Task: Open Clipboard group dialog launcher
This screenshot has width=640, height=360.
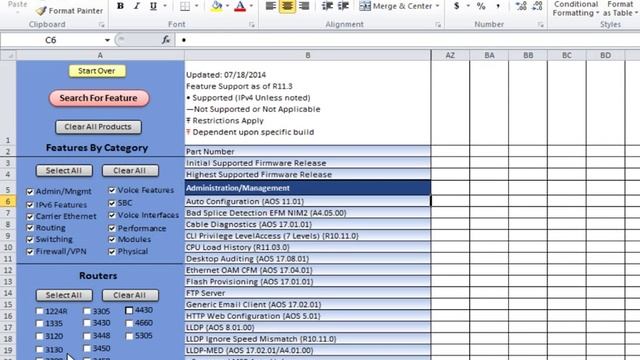Action: 102,25
